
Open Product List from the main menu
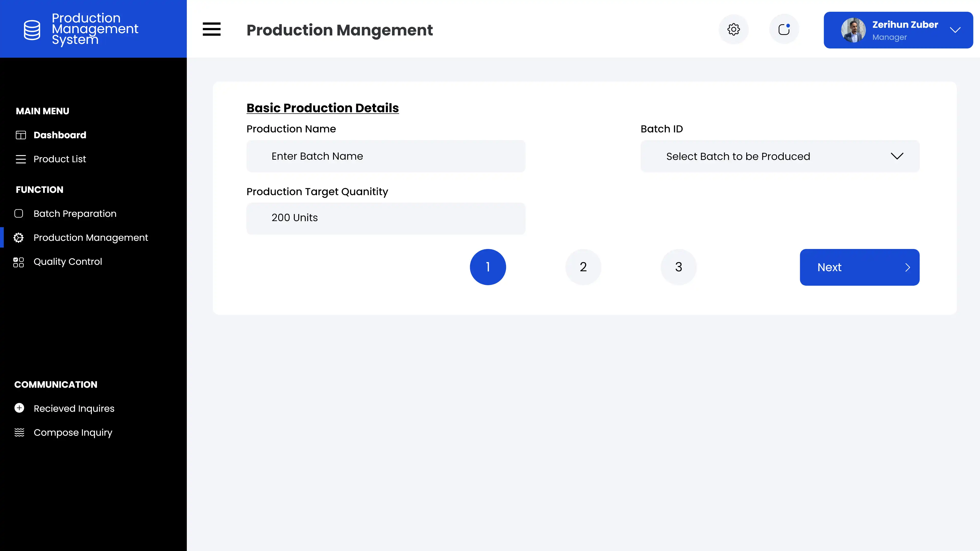[60, 159]
